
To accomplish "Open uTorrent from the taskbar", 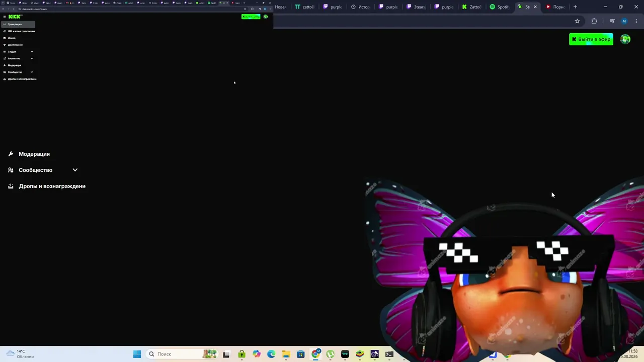I will click(330, 354).
